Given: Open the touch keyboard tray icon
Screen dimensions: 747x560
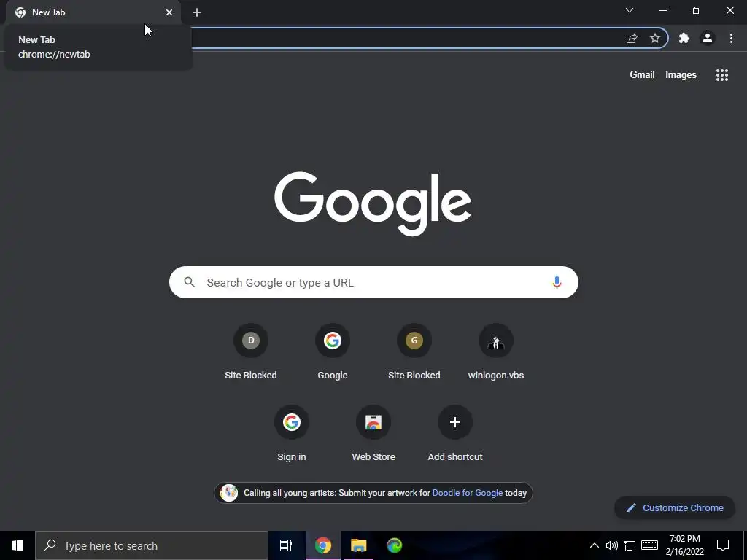Looking at the screenshot, I should click(649, 545).
